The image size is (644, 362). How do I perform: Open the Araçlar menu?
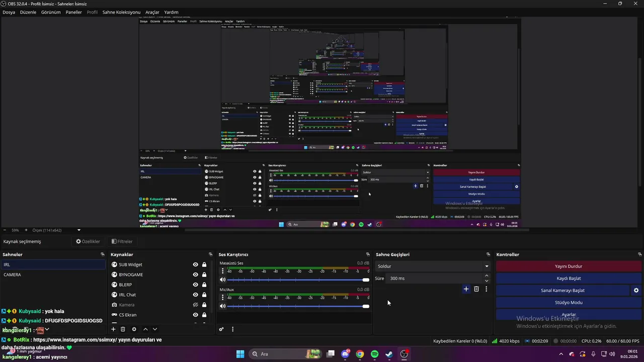152,12
